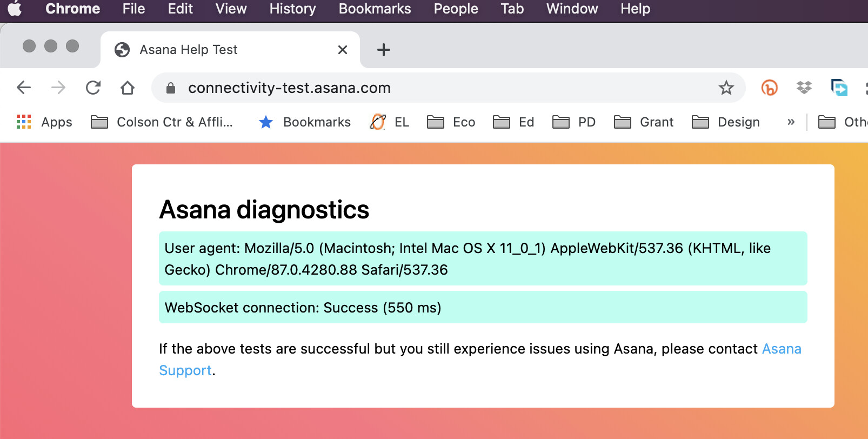Open the Help menu
The height and width of the screenshot is (439, 868).
click(x=635, y=9)
